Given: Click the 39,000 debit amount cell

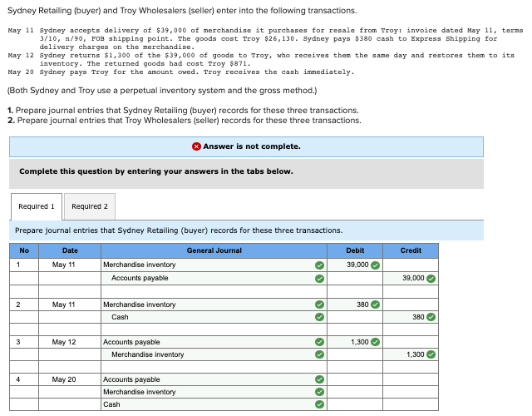Looking at the screenshot, I should 355,265.
